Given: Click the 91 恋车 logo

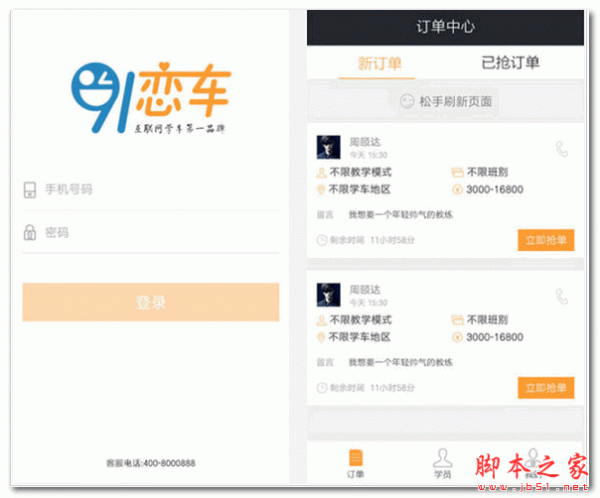Looking at the screenshot, I should click(x=151, y=98).
